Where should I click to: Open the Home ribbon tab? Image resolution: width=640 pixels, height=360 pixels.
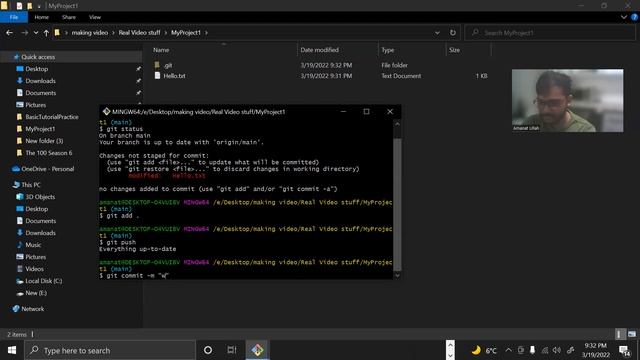[x=42, y=17]
